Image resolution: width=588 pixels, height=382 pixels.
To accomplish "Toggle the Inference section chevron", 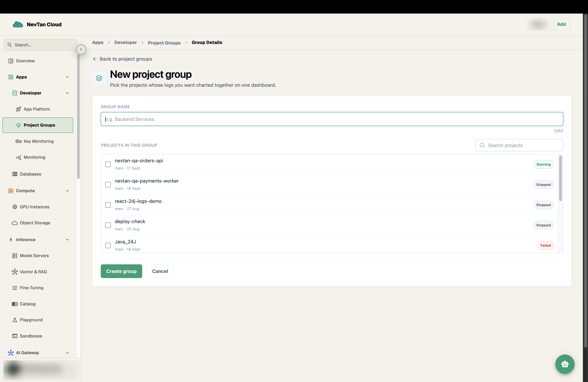I will click(x=67, y=240).
